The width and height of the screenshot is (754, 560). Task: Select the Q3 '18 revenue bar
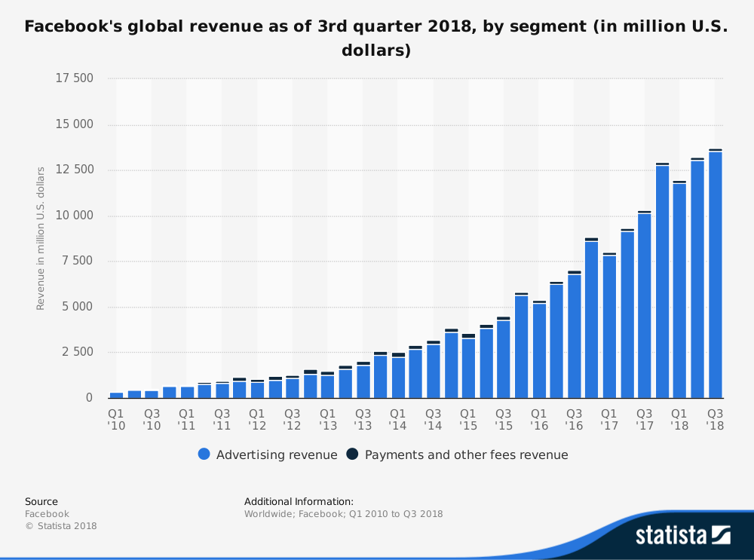click(x=716, y=274)
